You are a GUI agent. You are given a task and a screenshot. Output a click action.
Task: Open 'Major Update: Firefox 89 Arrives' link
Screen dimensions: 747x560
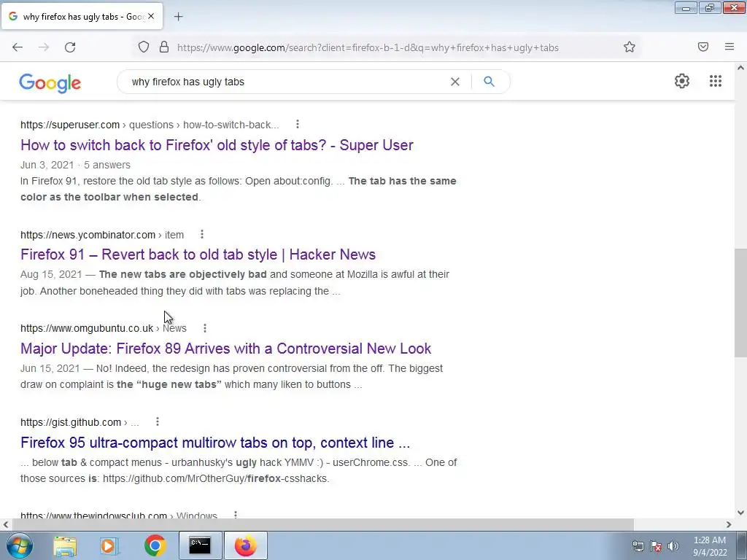pos(226,348)
